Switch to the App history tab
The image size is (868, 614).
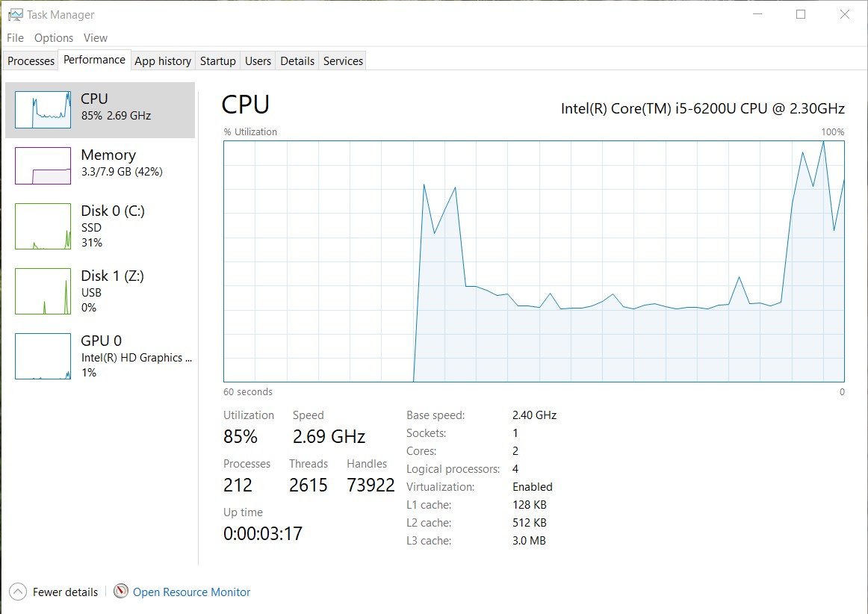pyautogui.click(x=163, y=61)
